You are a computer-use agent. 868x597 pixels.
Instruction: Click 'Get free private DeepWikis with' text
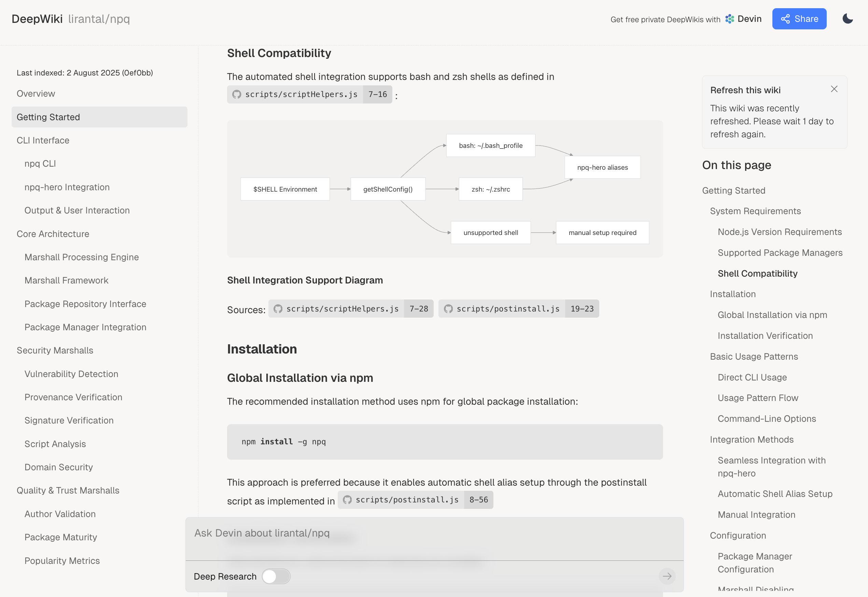tap(665, 19)
